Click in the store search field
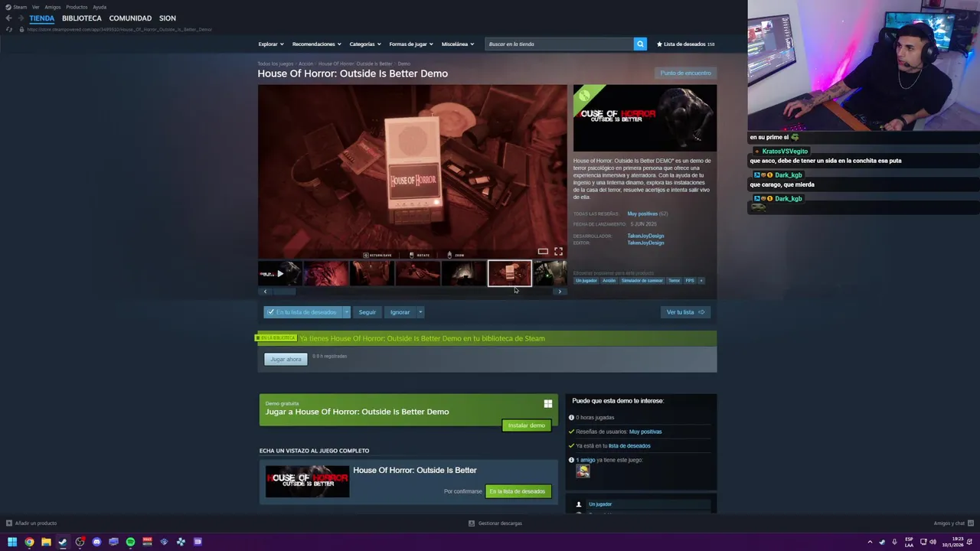980x551 pixels. click(x=559, y=44)
